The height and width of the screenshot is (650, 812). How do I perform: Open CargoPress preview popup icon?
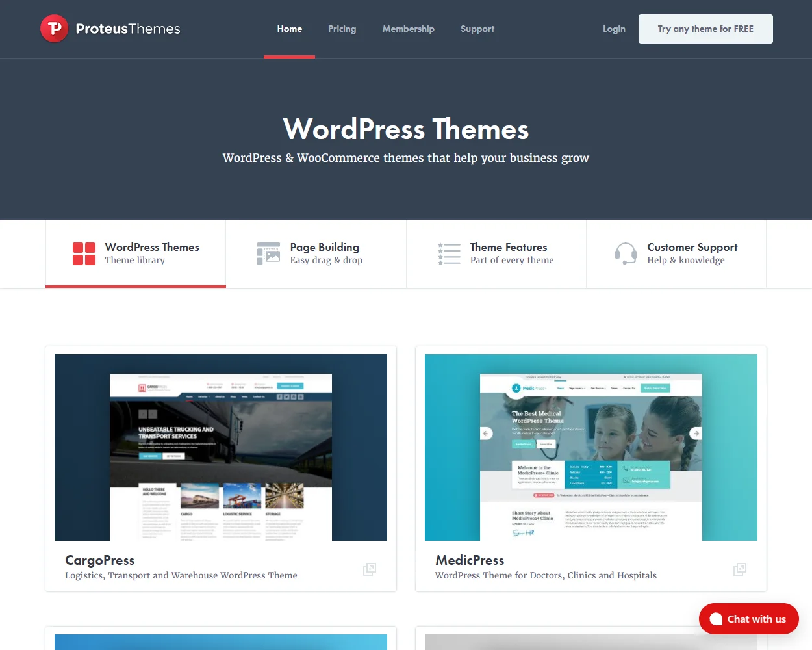(370, 569)
